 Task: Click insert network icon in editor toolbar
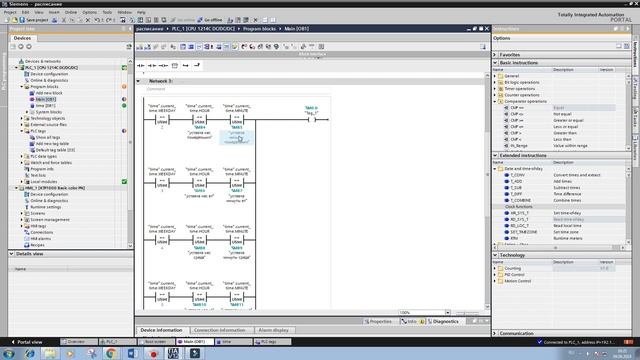(140, 47)
